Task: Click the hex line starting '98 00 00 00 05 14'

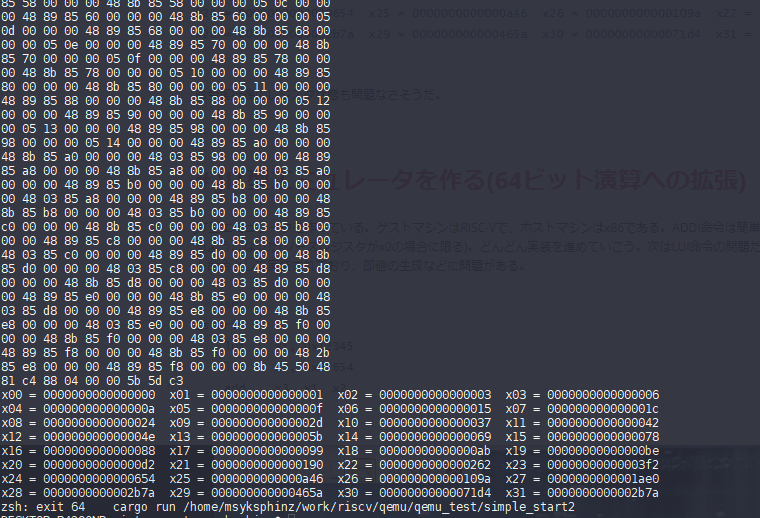Action: click(x=166, y=143)
